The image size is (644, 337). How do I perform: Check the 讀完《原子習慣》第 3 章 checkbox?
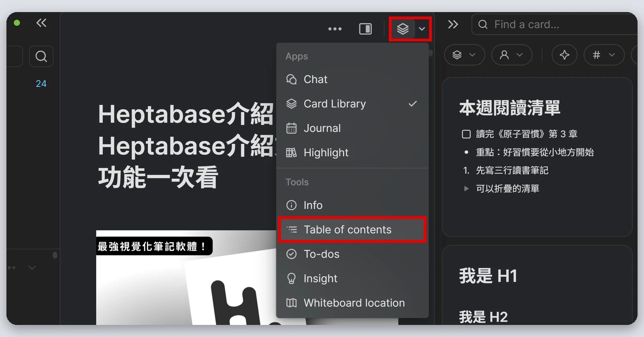click(466, 134)
